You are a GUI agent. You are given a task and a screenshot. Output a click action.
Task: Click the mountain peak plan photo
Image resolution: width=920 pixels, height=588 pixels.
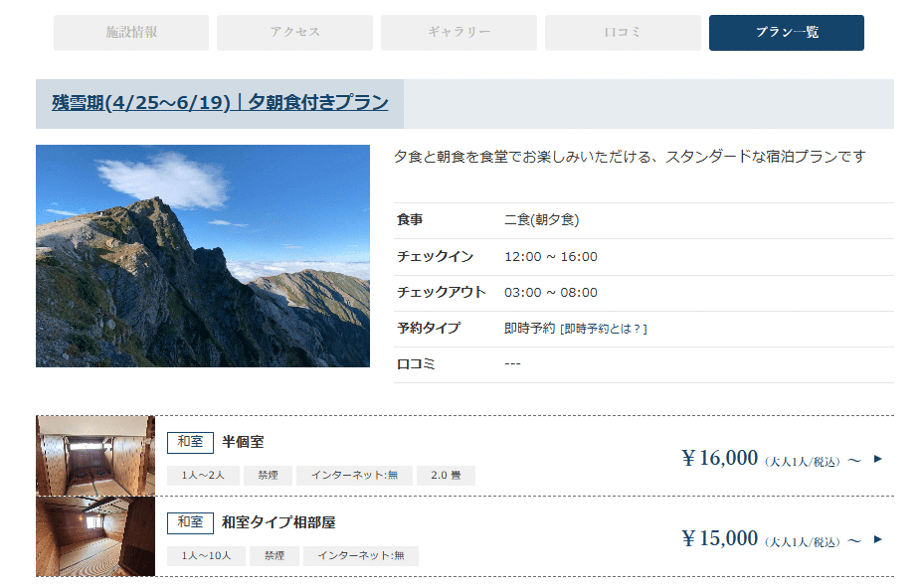tap(203, 256)
